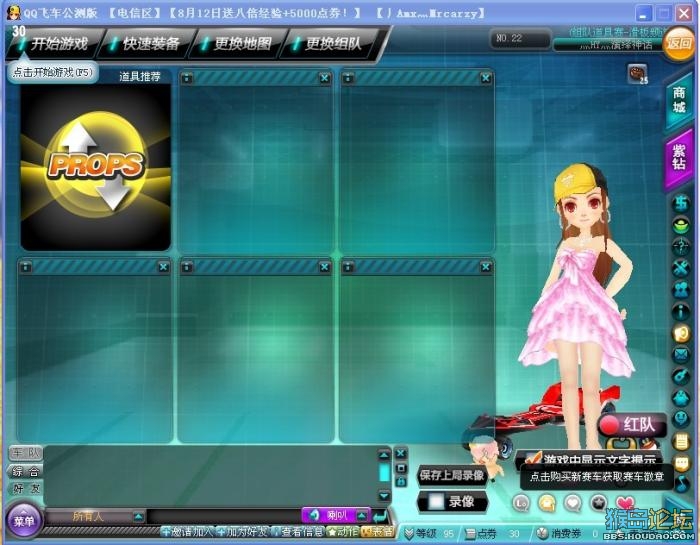Click the square window icon beside chat

pos(401,468)
